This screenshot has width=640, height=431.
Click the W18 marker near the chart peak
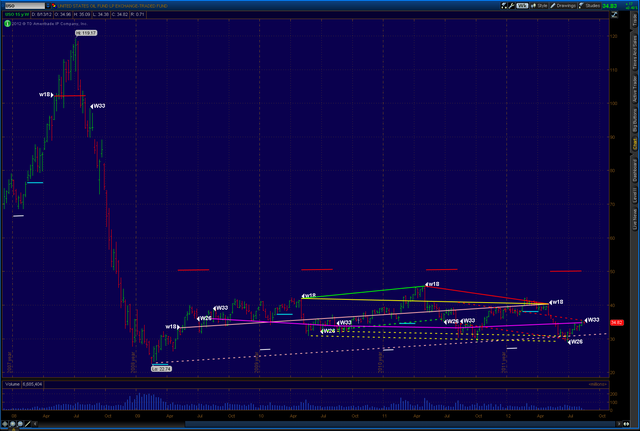46,94
